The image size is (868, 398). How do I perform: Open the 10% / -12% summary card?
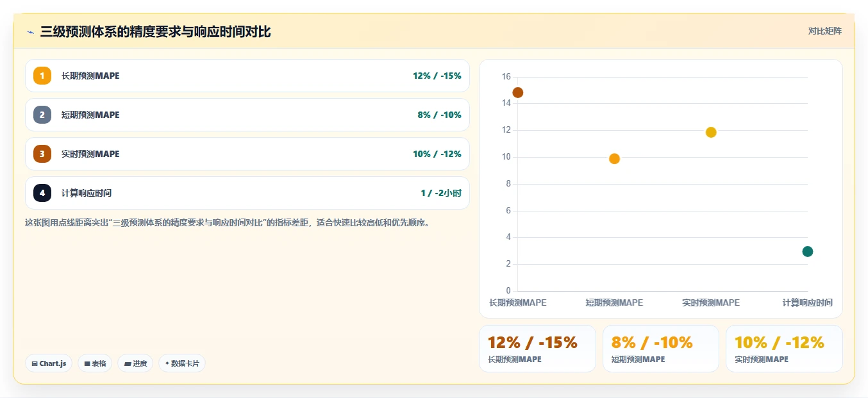[x=784, y=349]
